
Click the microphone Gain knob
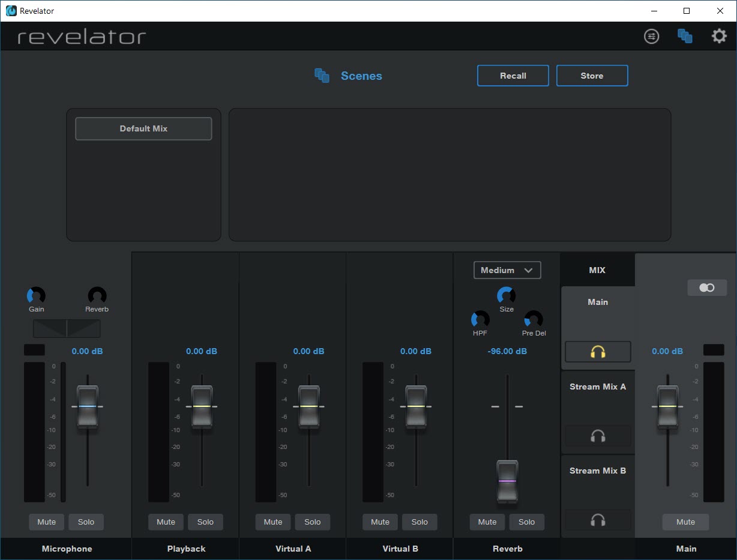(36, 295)
